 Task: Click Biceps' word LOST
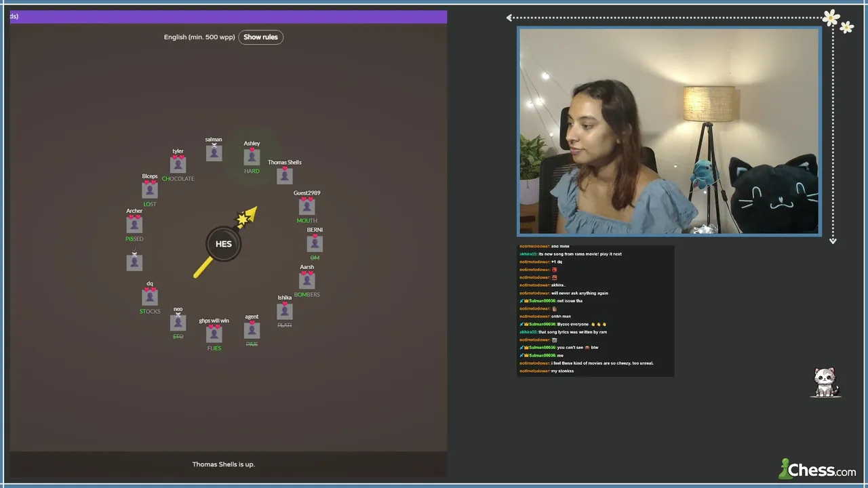(x=150, y=204)
